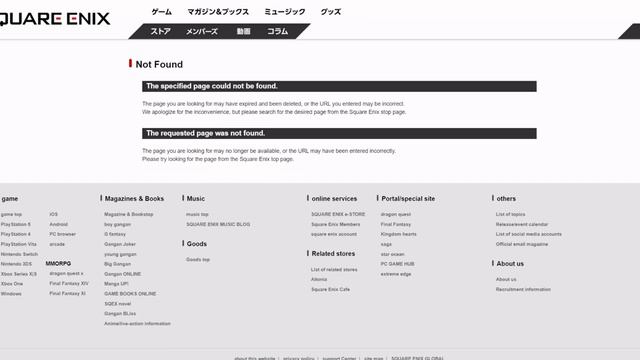Open the G fantasy link

115,234
